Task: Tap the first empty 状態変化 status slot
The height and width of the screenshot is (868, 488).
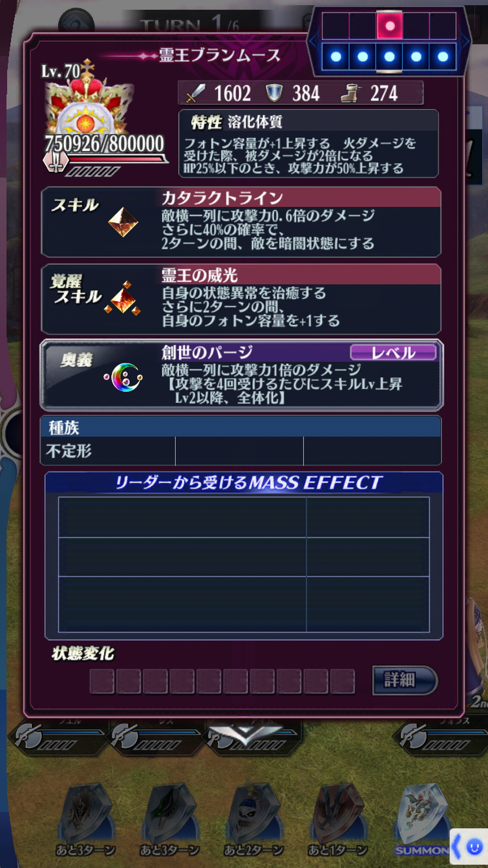Action: pyautogui.click(x=102, y=681)
